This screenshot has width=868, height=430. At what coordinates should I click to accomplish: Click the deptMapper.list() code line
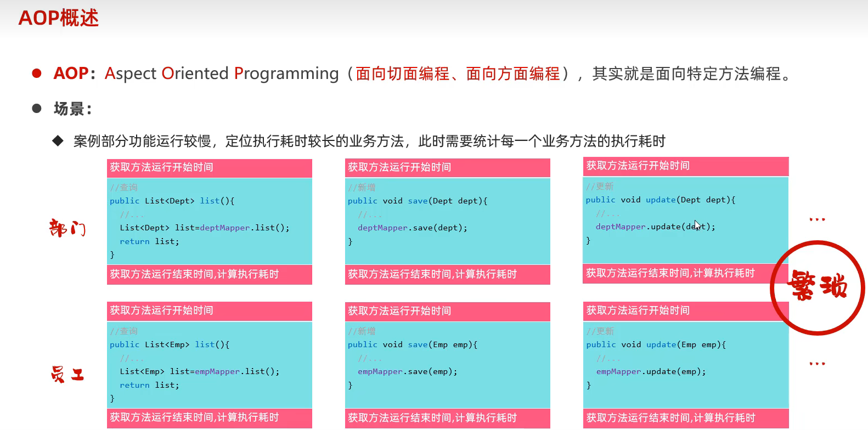tap(204, 228)
